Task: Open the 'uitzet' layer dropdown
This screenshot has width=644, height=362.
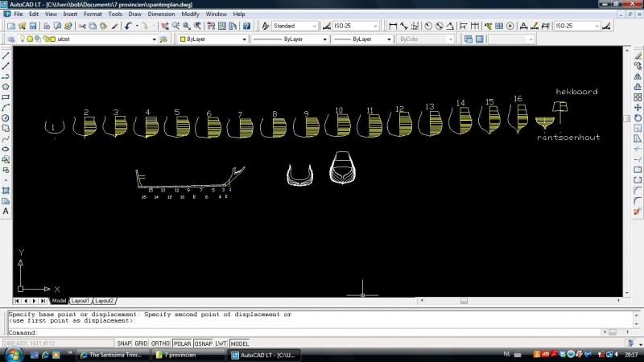Action: (x=154, y=39)
